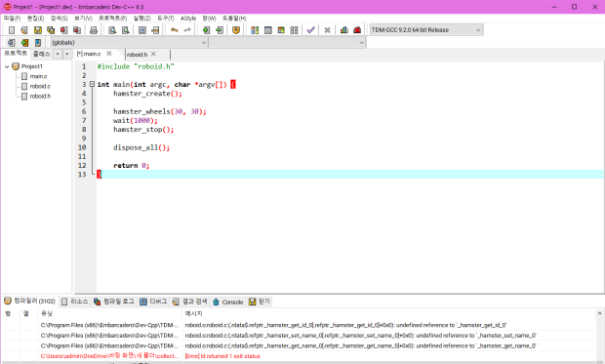Image resolution: width=605 pixels, height=364 pixels.
Task: Click the gray X Stop Execution icon
Action: click(x=327, y=29)
